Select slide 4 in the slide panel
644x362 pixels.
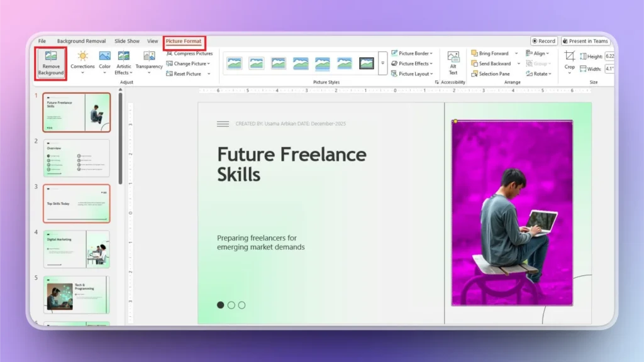(x=76, y=248)
